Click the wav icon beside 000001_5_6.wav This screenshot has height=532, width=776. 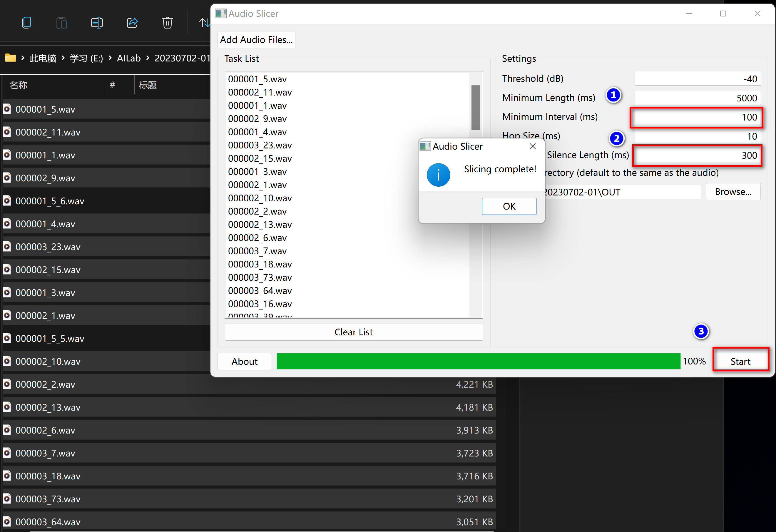[x=7, y=201]
